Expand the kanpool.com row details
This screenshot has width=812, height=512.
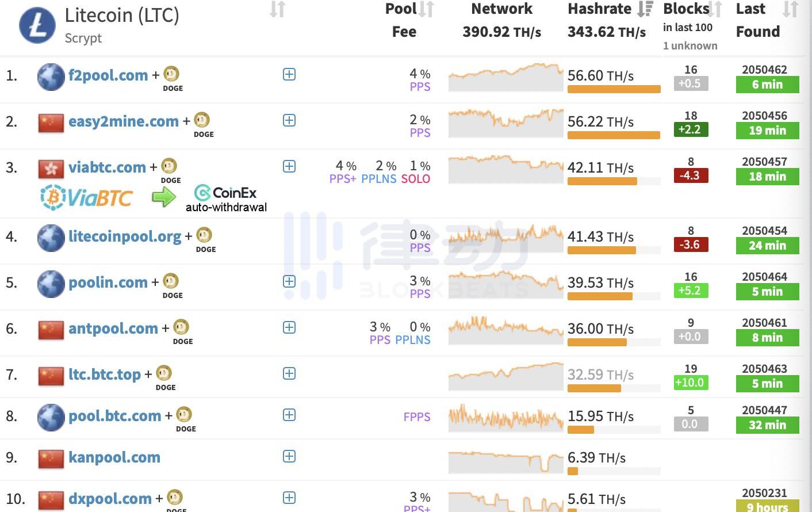(289, 456)
